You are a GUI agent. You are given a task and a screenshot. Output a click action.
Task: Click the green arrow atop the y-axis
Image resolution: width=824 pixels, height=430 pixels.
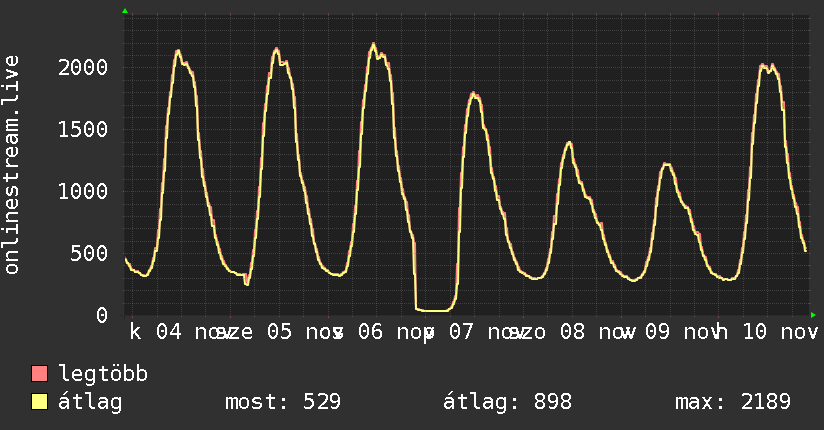point(125,11)
